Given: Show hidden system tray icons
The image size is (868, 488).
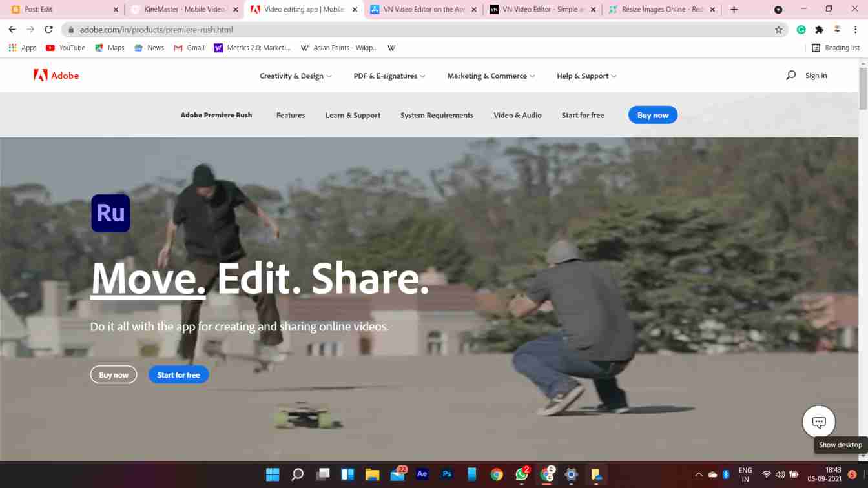Looking at the screenshot, I should (x=698, y=474).
